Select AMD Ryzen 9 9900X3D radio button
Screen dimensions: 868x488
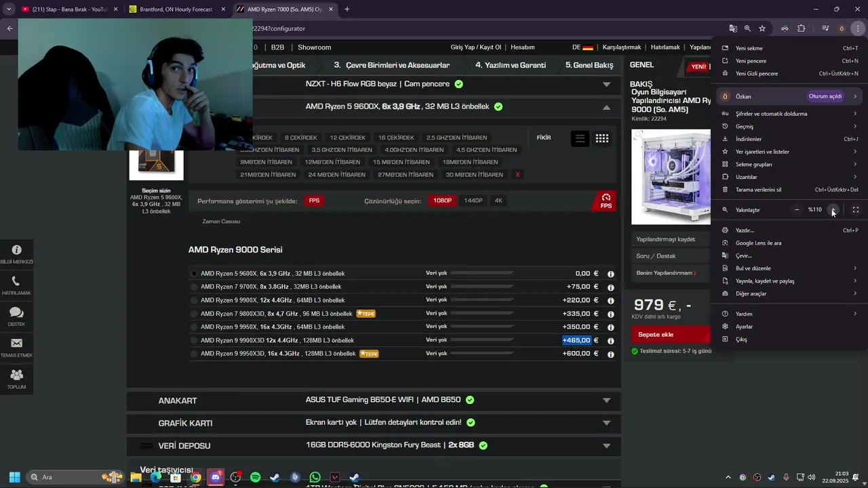[x=194, y=340]
